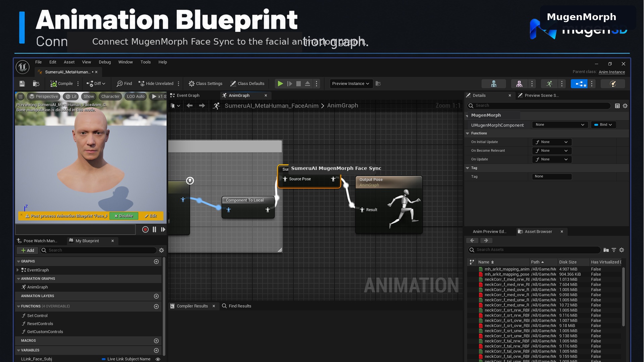
Task: Toggle LLink_Face_Subj variable visibility eye
Action: click(x=158, y=359)
